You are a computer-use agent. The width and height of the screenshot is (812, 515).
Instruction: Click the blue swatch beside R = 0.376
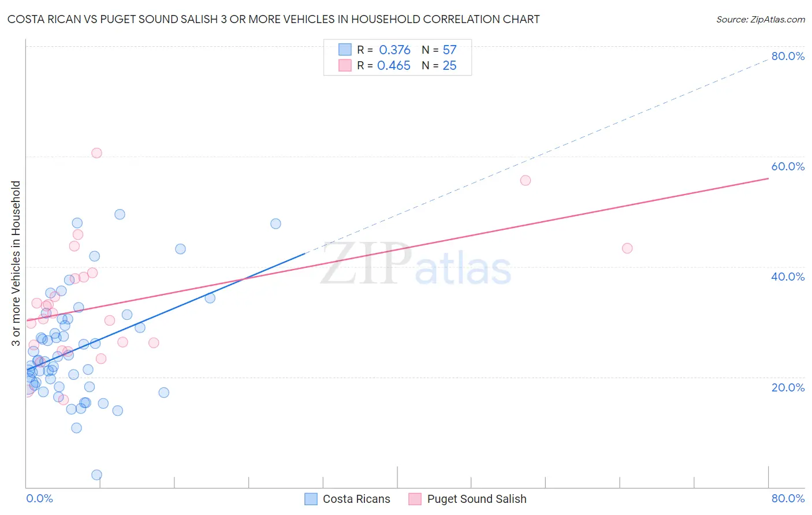click(x=345, y=50)
